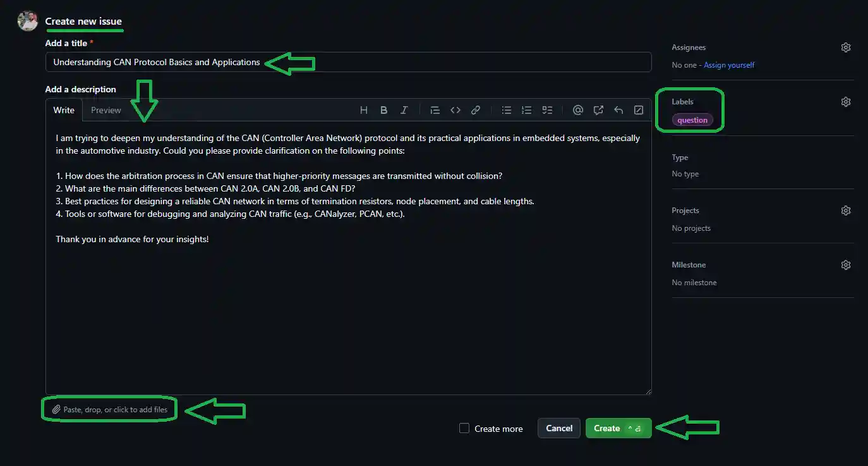Click the Labels section heading
Image resolution: width=868 pixels, height=466 pixels.
point(682,102)
